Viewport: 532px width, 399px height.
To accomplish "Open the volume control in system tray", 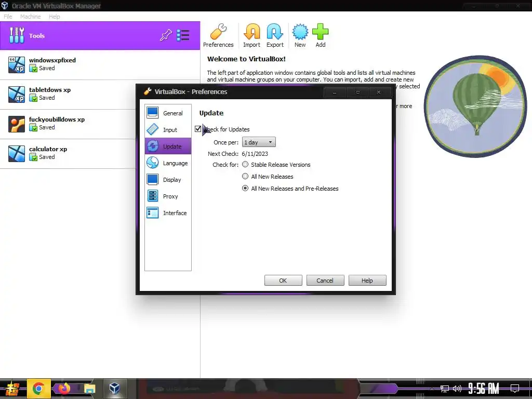I will [x=457, y=389].
